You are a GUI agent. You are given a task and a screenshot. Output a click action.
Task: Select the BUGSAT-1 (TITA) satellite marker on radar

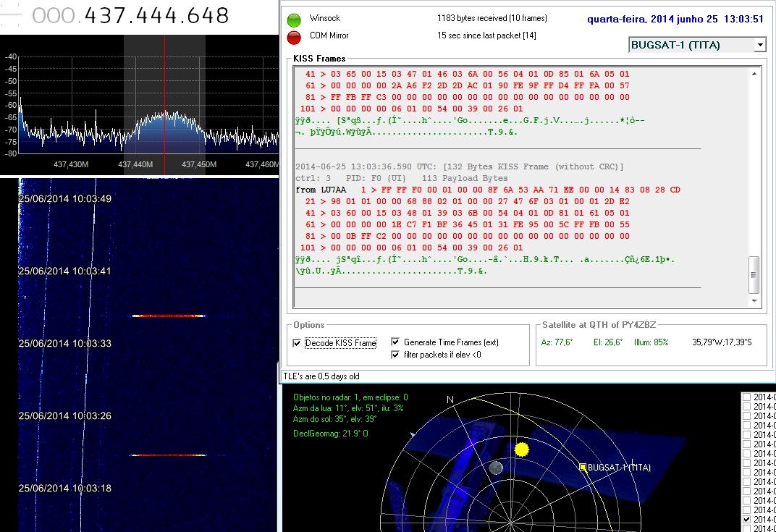[x=583, y=467]
